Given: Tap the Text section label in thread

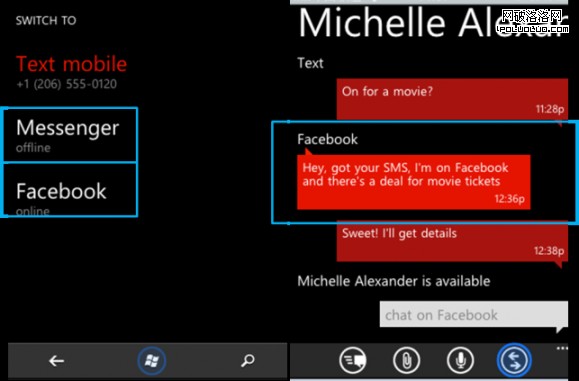Looking at the screenshot, I should point(310,63).
